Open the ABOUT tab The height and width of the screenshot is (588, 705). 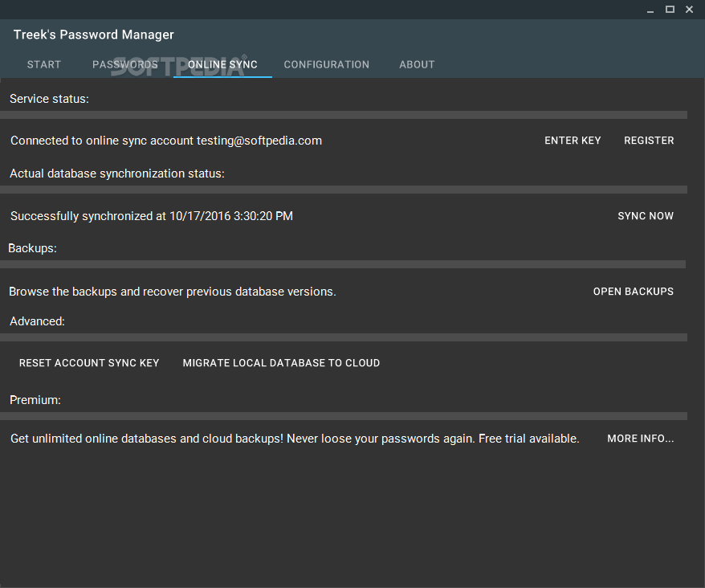(x=417, y=65)
